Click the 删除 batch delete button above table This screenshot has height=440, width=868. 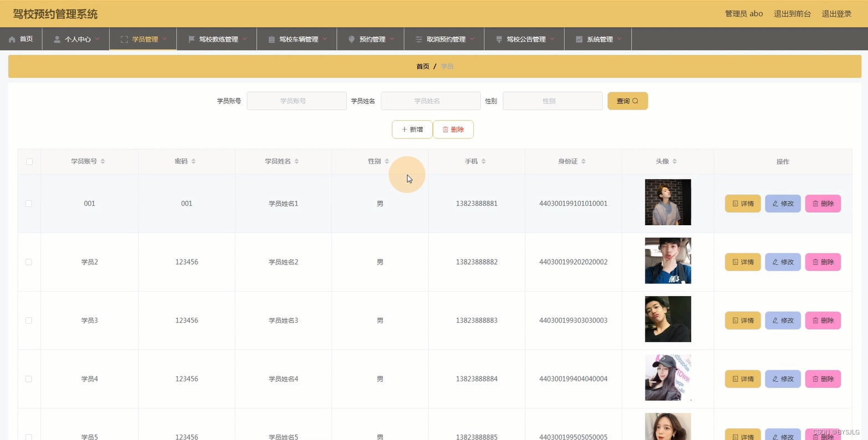pos(453,130)
